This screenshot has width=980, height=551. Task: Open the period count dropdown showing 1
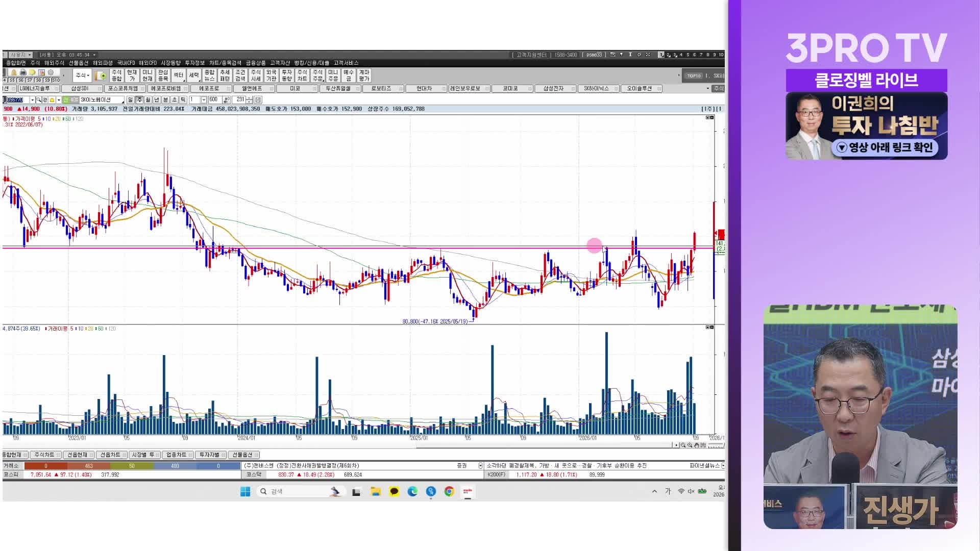204,100
